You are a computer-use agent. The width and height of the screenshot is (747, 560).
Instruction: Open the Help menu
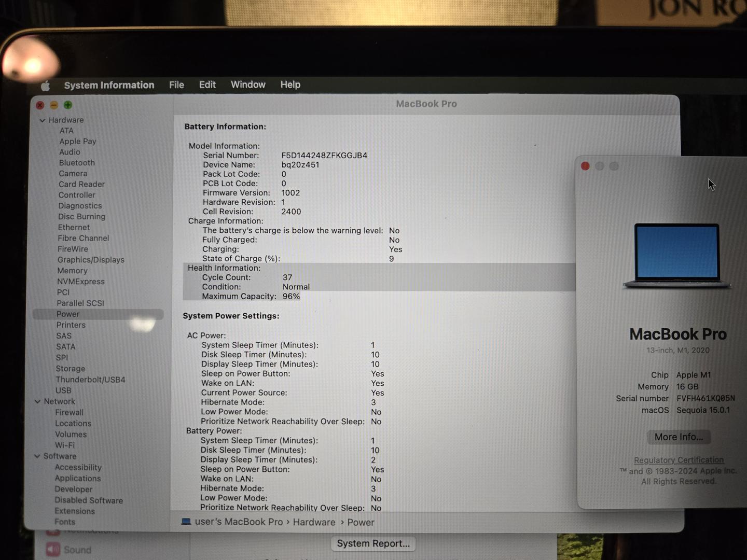click(290, 85)
